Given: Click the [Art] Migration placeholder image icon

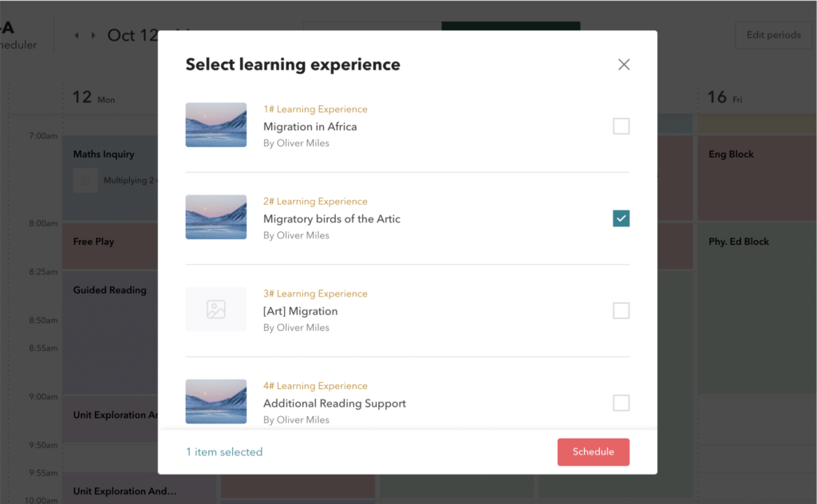Looking at the screenshot, I should click(216, 309).
